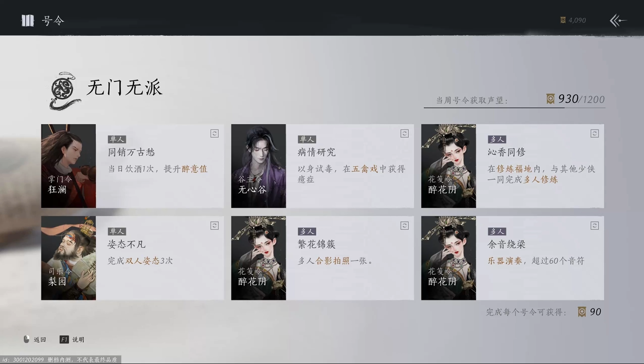Select the 狂澜 掌门令 portrait
Screen dimensions: 644x364
coord(69,166)
